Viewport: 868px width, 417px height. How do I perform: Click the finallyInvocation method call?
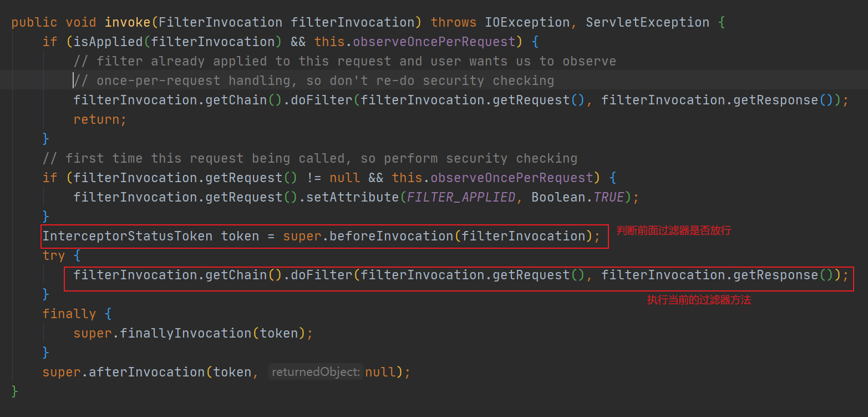click(186, 333)
